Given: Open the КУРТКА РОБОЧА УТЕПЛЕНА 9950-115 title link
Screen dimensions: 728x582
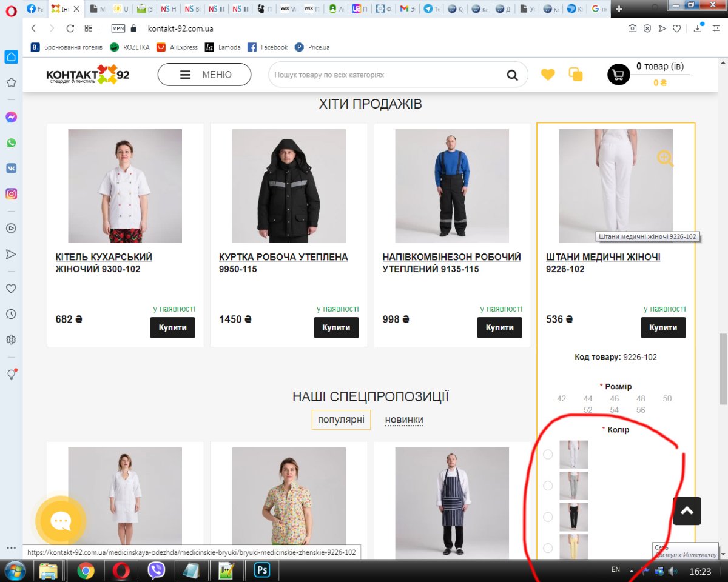Looking at the screenshot, I should tap(283, 263).
